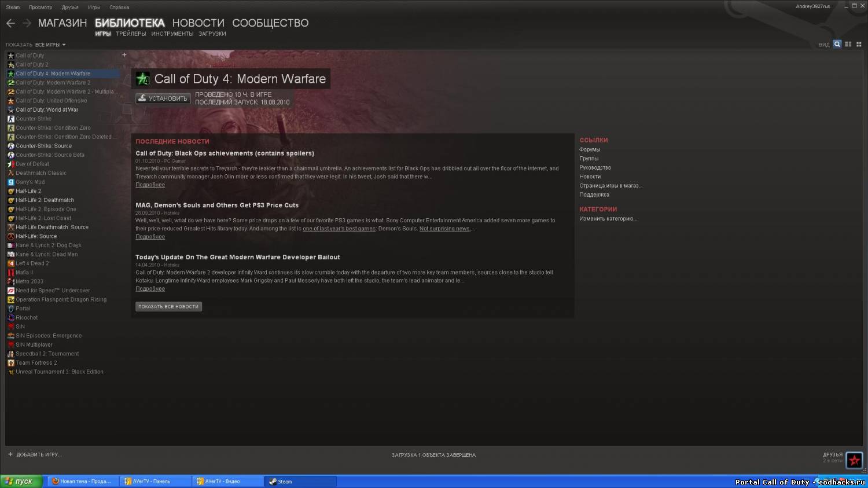This screenshot has width=868, height=488.
Task: Open Подробнее link under Developer Bailout news
Action: (x=150, y=289)
